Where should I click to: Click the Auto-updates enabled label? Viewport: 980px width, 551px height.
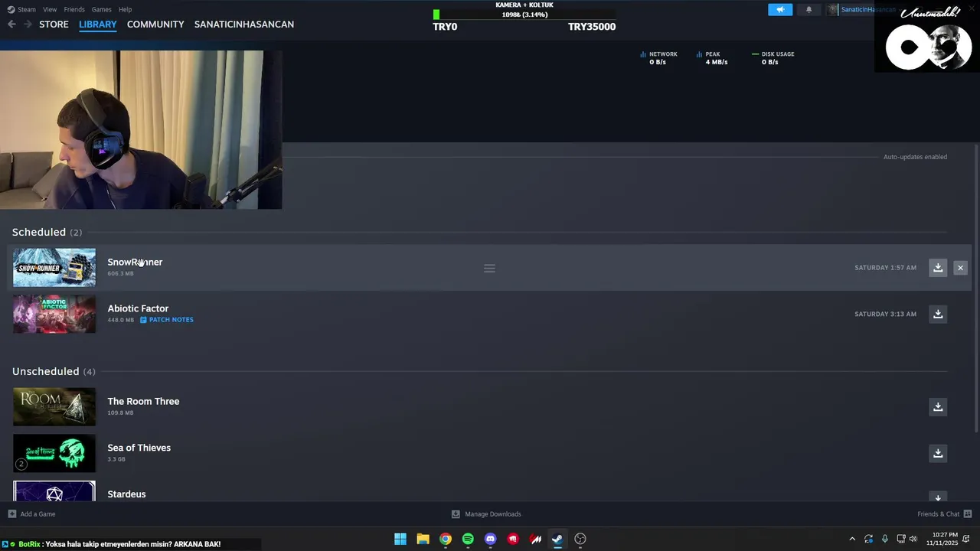[915, 157]
